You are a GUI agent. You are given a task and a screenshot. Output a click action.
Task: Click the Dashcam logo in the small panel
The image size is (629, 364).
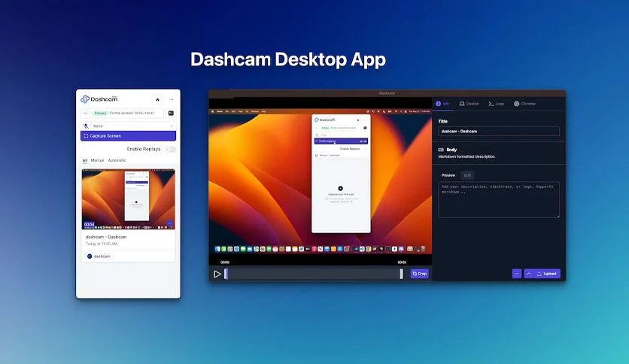pyautogui.click(x=99, y=99)
